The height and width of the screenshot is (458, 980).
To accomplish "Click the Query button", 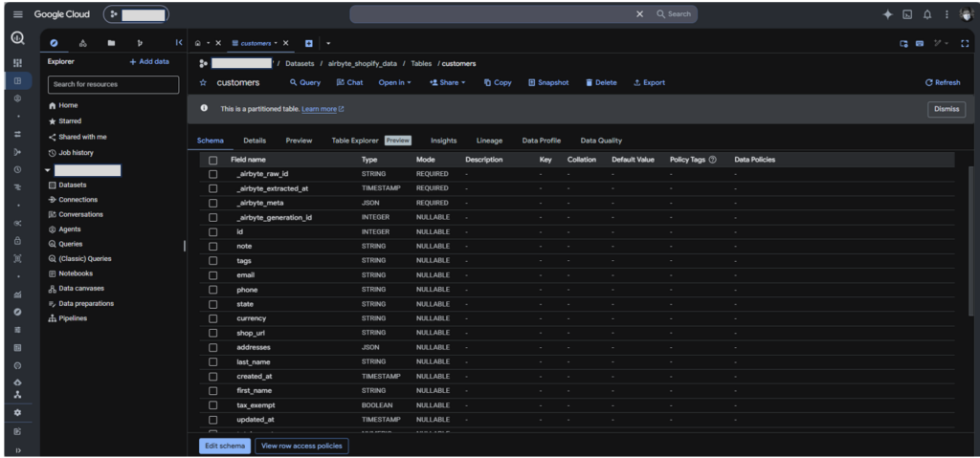I will (305, 82).
